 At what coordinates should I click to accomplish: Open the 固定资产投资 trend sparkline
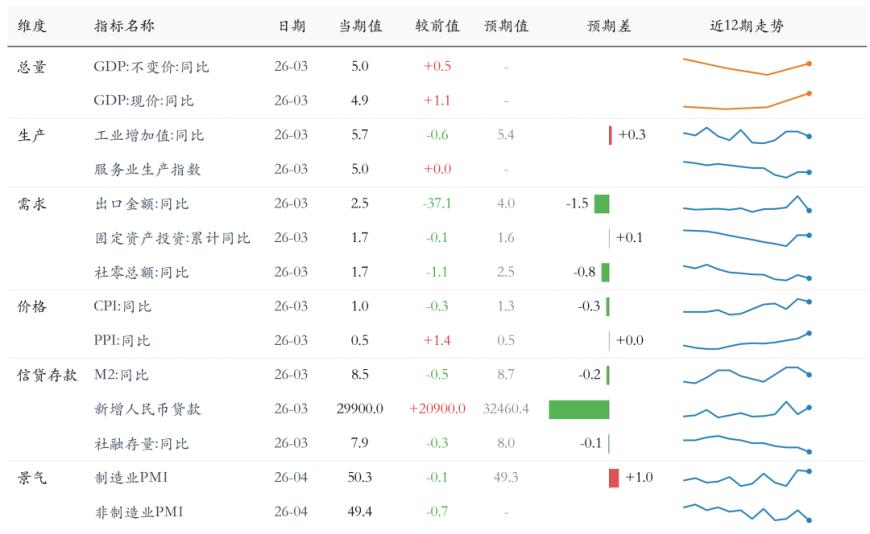click(x=747, y=238)
